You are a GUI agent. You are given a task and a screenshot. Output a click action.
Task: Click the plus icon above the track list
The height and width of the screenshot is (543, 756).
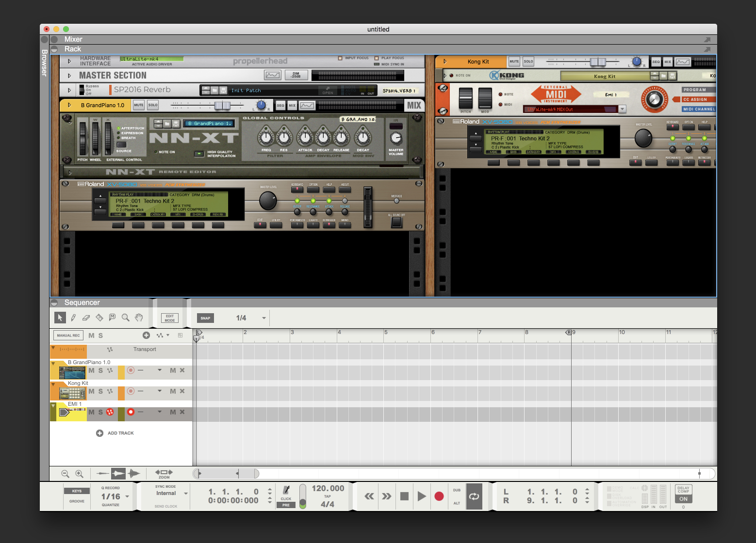point(146,335)
